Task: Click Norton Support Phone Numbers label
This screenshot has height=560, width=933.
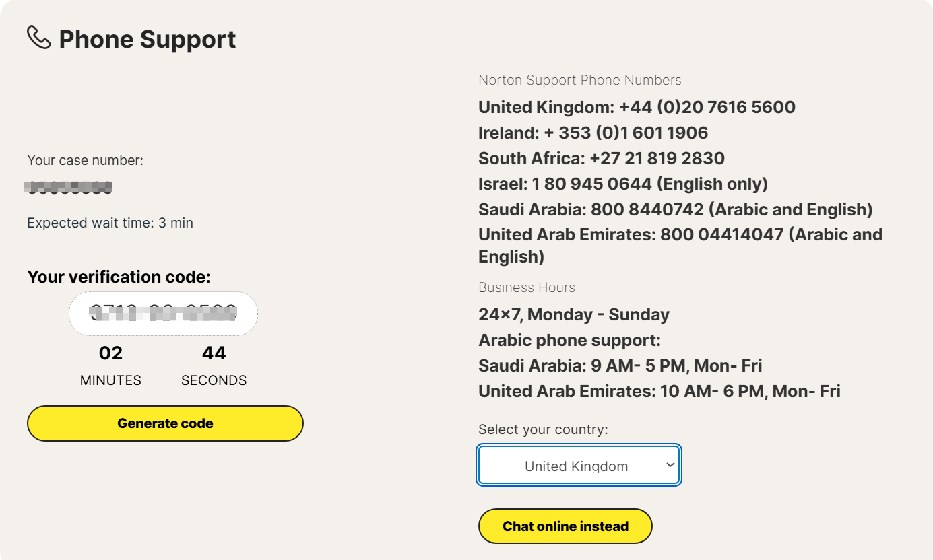Action: click(579, 80)
